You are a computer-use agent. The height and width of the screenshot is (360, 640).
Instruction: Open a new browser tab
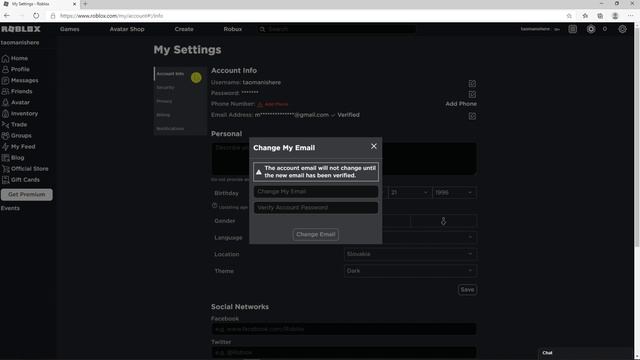tap(85, 4)
